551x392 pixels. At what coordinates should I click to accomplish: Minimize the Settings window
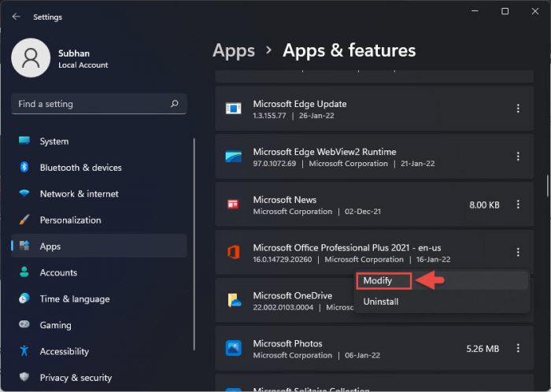pos(475,11)
